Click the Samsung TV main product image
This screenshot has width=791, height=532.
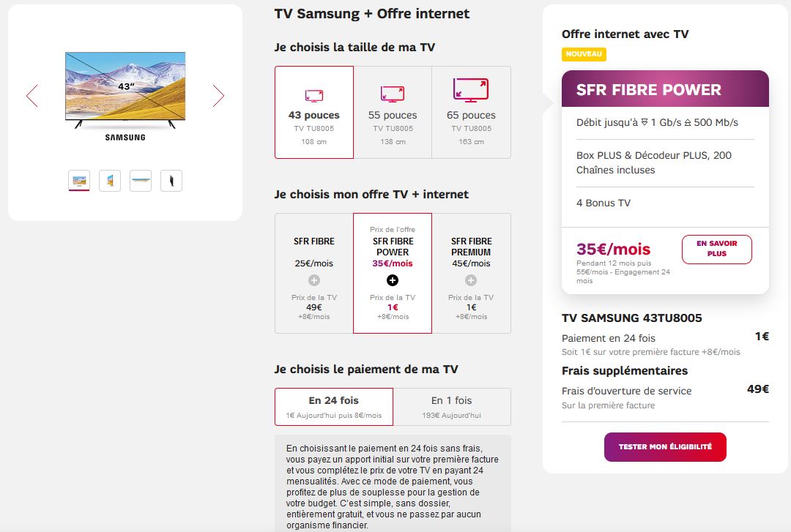tap(125, 89)
